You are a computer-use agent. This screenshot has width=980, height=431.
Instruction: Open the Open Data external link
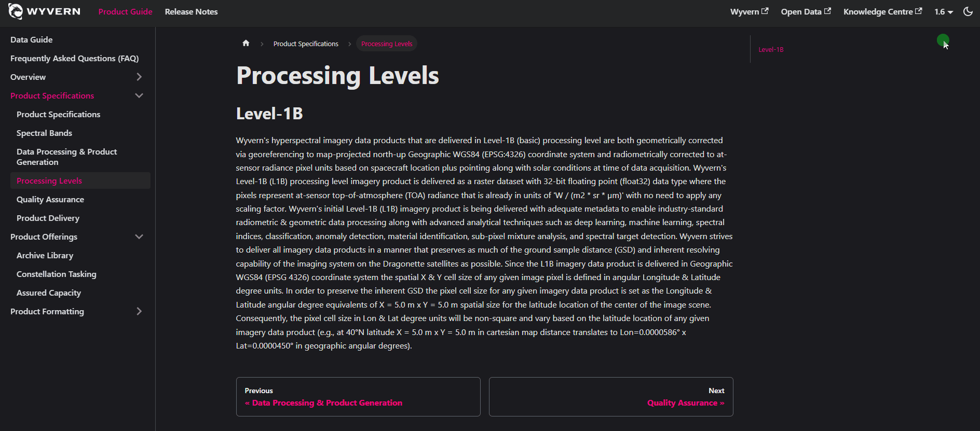point(806,11)
